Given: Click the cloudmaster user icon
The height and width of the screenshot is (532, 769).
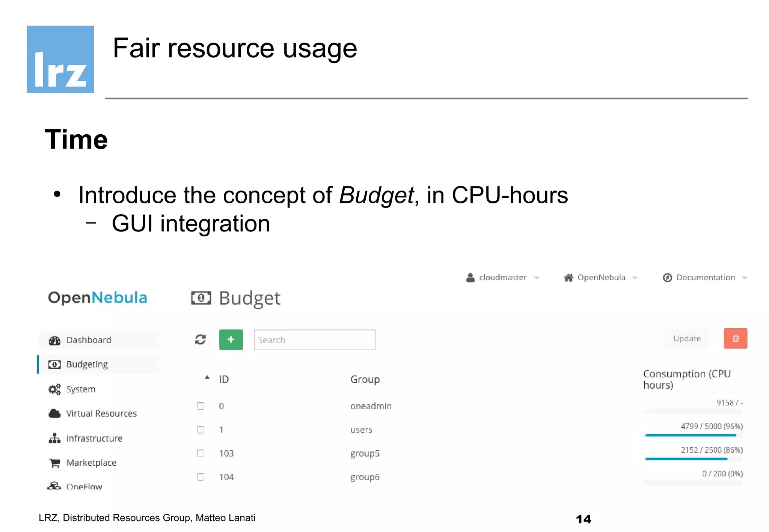Looking at the screenshot, I should click(x=470, y=278).
